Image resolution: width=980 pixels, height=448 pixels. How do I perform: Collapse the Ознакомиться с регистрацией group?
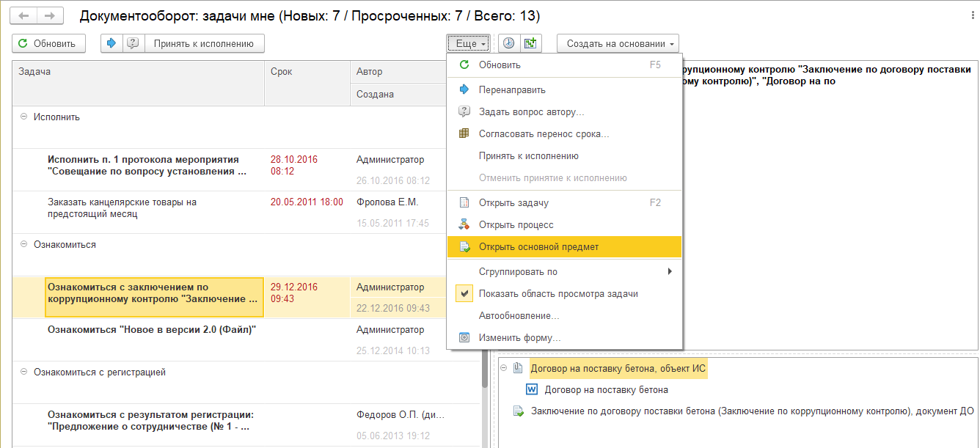(x=23, y=372)
